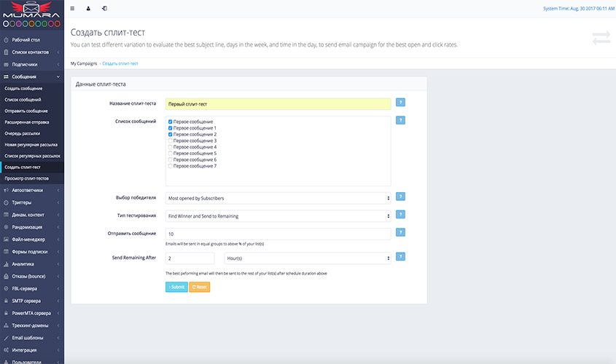Click help icon beside Название сплит-теста field
616x364 pixels.
tap(400, 103)
